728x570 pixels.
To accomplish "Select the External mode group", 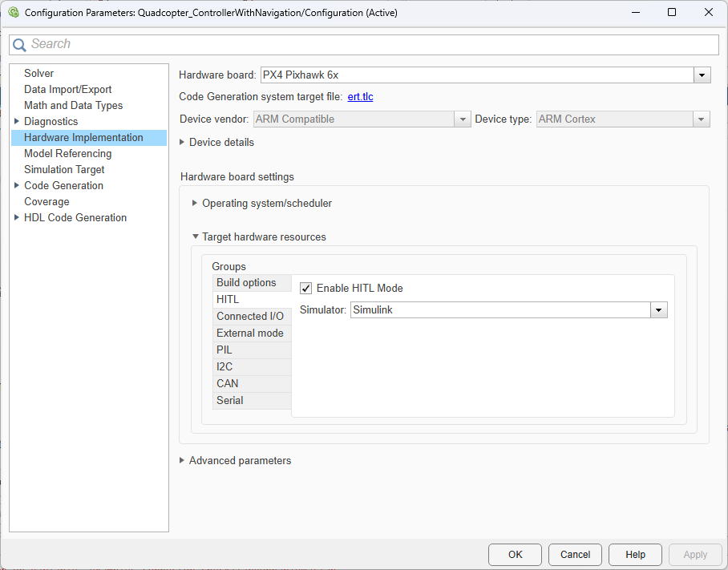I will [x=252, y=334].
